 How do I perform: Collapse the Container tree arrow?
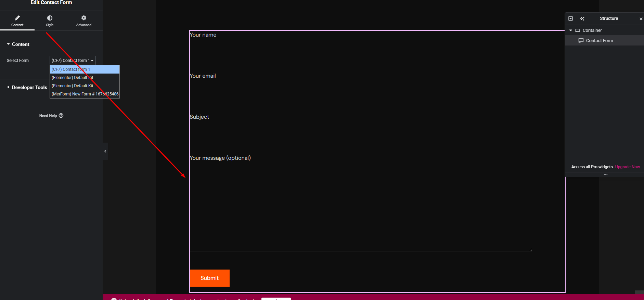pyautogui.click(x=570, y=30)
